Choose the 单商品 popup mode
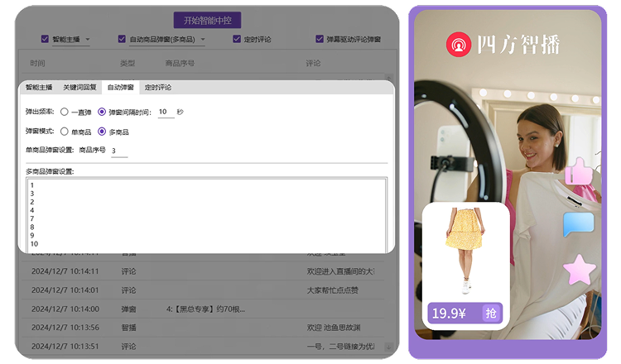The width and height of the screenshot is (621, 364). (64, 132)
